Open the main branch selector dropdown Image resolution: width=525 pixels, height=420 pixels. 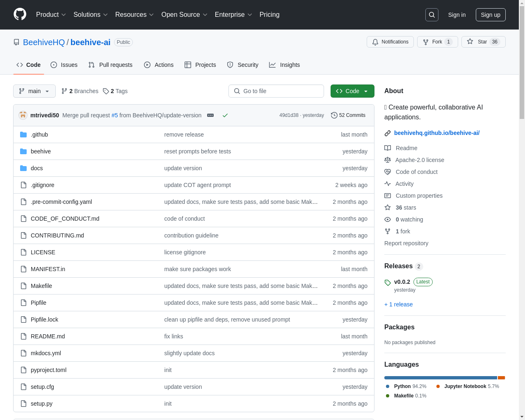click(34, 91)
